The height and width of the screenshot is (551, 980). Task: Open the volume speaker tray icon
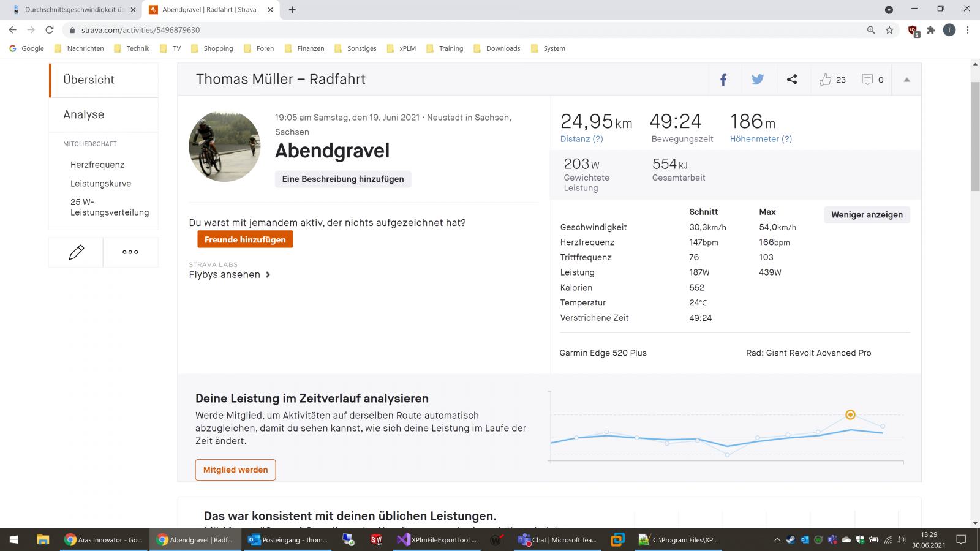(x=901, y=539)
